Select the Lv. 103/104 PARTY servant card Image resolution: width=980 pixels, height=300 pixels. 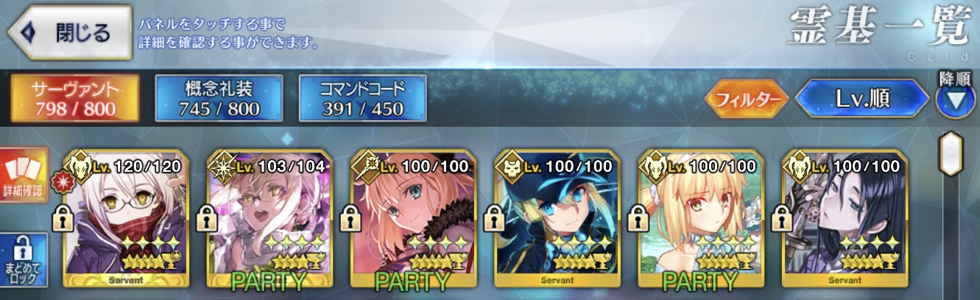coord(269,219)
